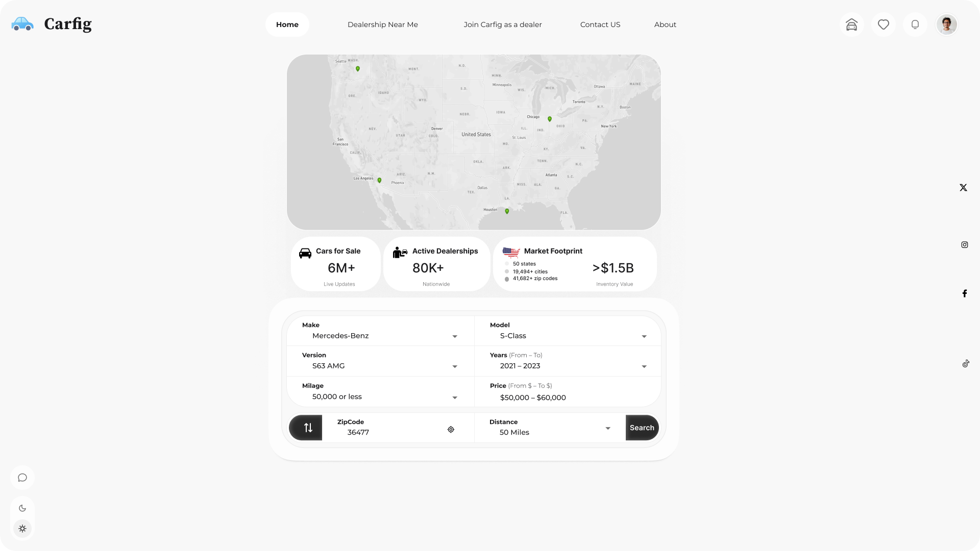
Task: Click the Market Footprint US flag icon
Action: tap(511, 252)
